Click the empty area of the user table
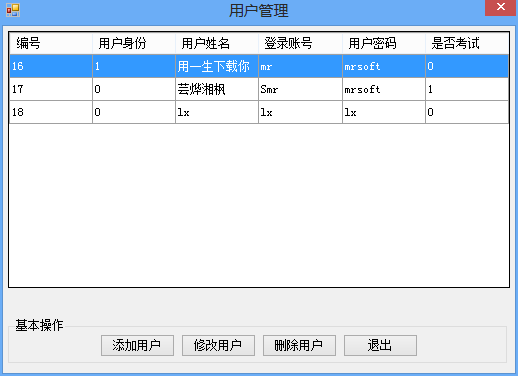The height and width of the screenshot is (376, 518). click(259, 205)
